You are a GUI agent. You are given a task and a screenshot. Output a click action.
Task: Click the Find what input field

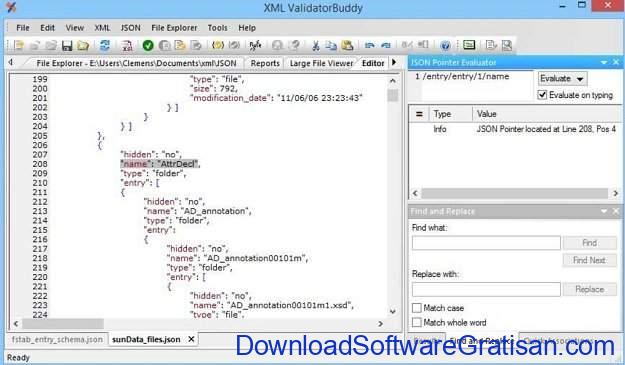point(486,243)
